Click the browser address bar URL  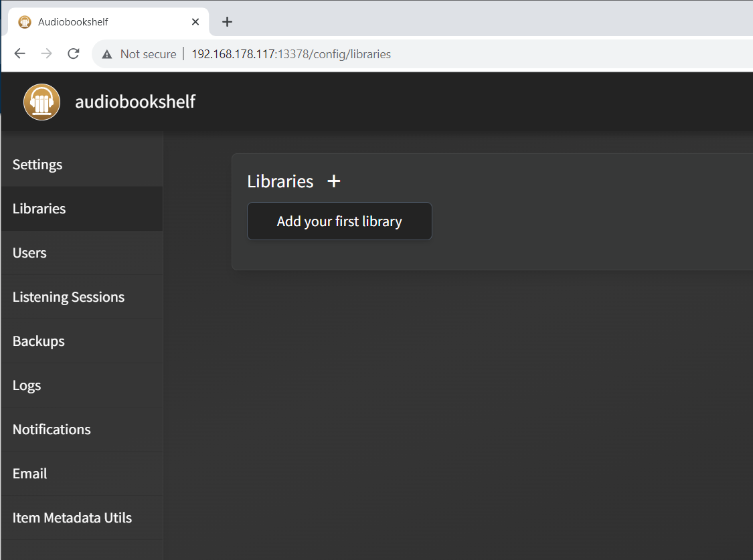point(291,54)
